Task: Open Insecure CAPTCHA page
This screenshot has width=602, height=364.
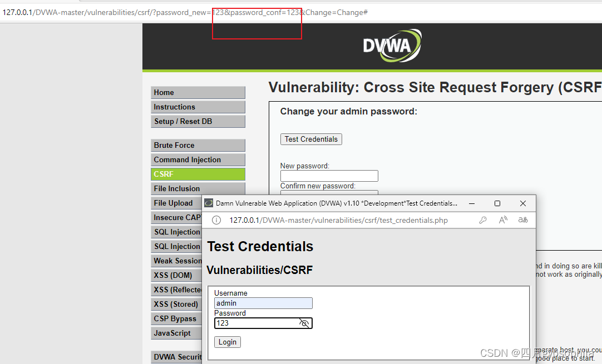Action: [x=176, y=217]
